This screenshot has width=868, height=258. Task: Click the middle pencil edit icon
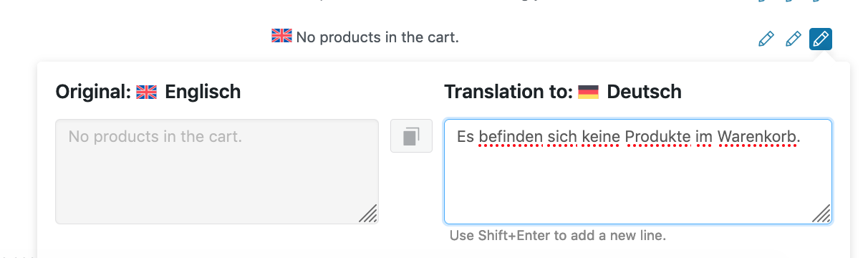794,39
